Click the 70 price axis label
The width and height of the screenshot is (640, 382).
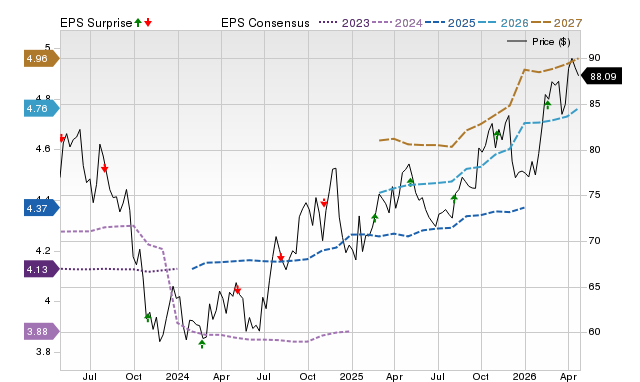point(594,241)
